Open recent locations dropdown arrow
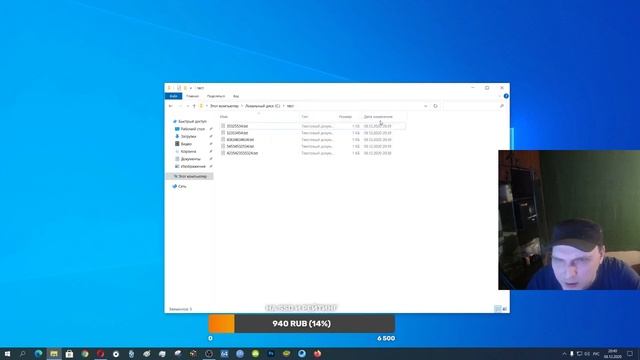The height and width of the screenshot is (360, 640). (187, 106)
